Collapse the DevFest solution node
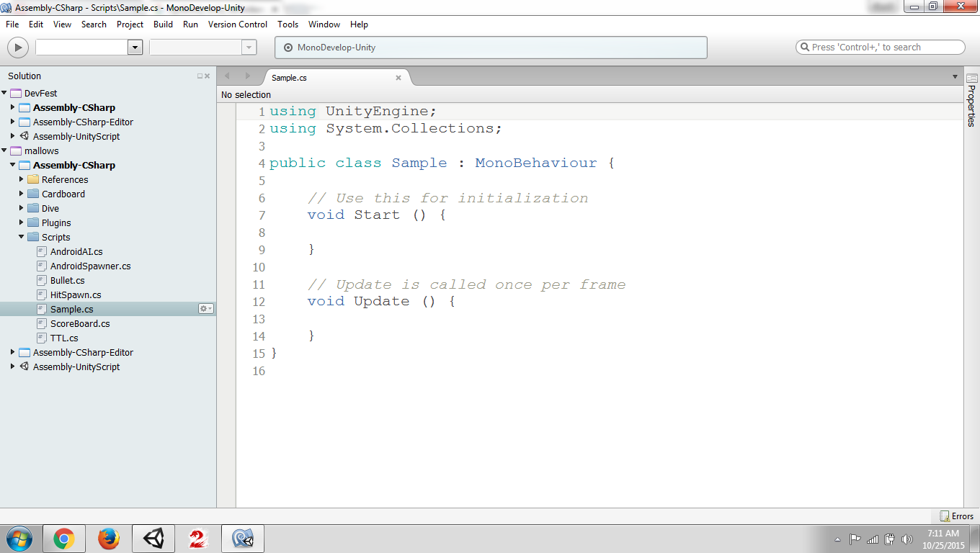Viewport: 980px width, 553px height. pos(4,93)
